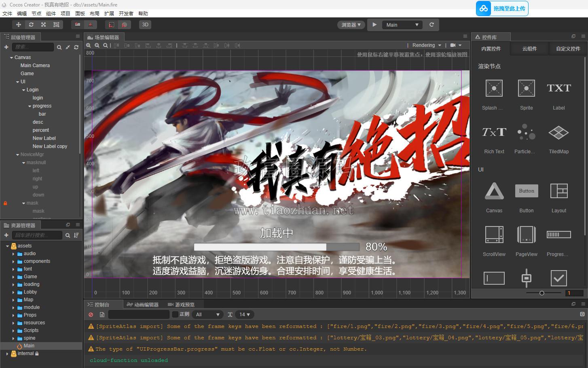
Task: Click the lock icon beside the mask node
Action: pyautogui.click(x=5, y=203)
